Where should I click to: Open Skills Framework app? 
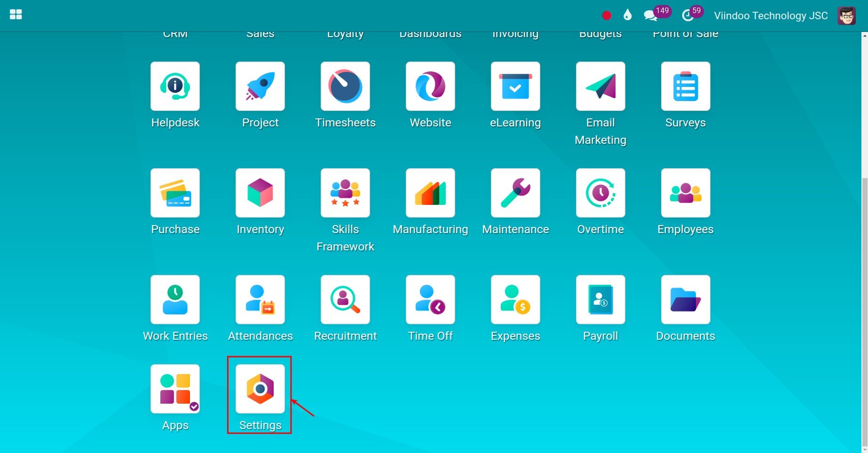pyautogui.click(x=345, y=193)
